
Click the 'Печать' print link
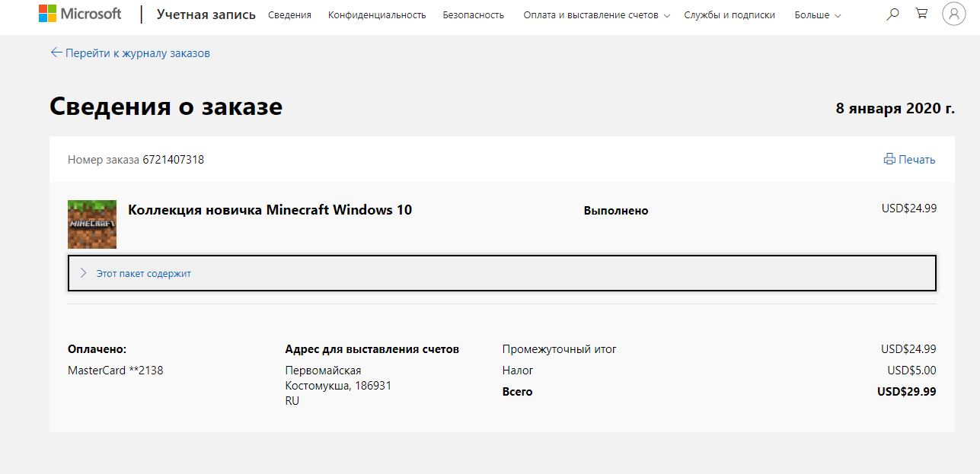(917, 160)
